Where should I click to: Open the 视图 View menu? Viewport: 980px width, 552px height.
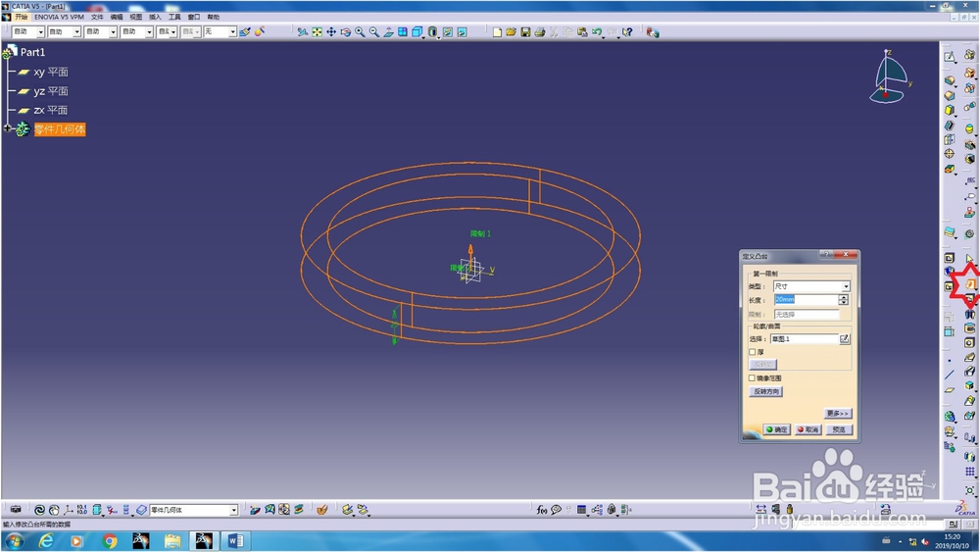(x=135, y=17)
